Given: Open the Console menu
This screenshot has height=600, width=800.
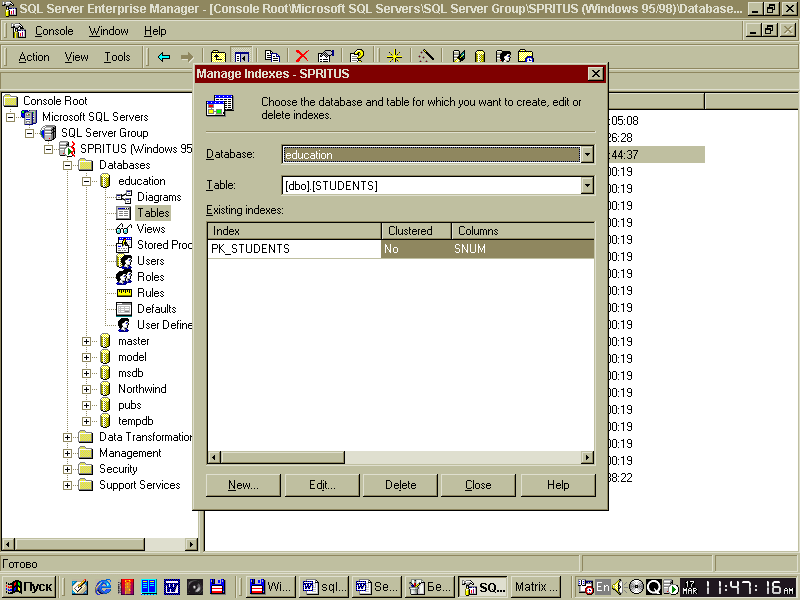Looking at the screenshot, I should (54, 31).
